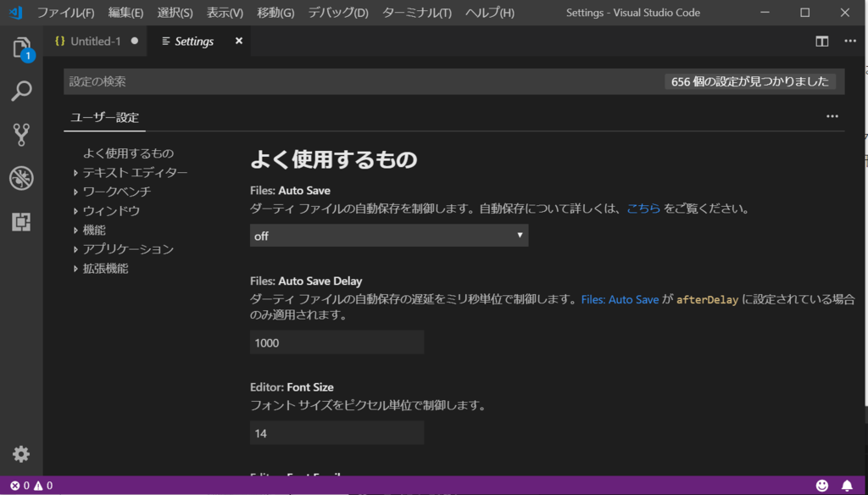Image resolution: width=868 pixels, height=495 pixels.
Task: Open ファイル(F) menu
Action: click(x=65, y=12)
